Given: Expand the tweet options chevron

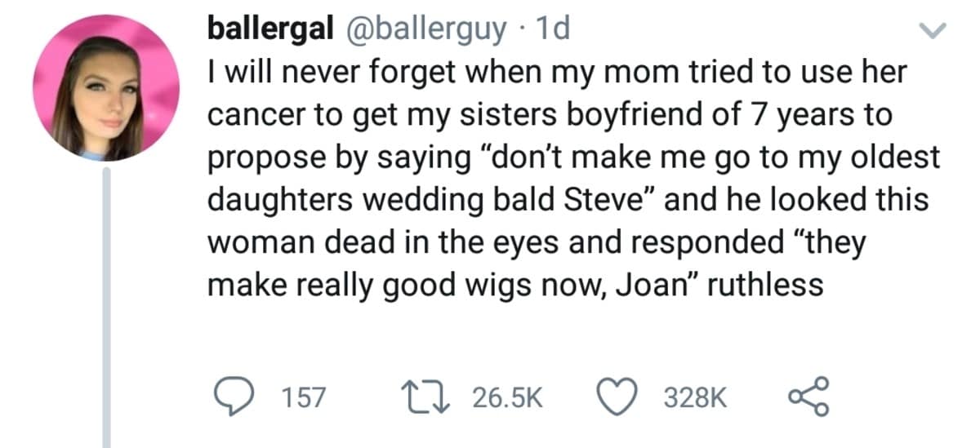Looking at the screenshot, I should [x=931, y=32].
